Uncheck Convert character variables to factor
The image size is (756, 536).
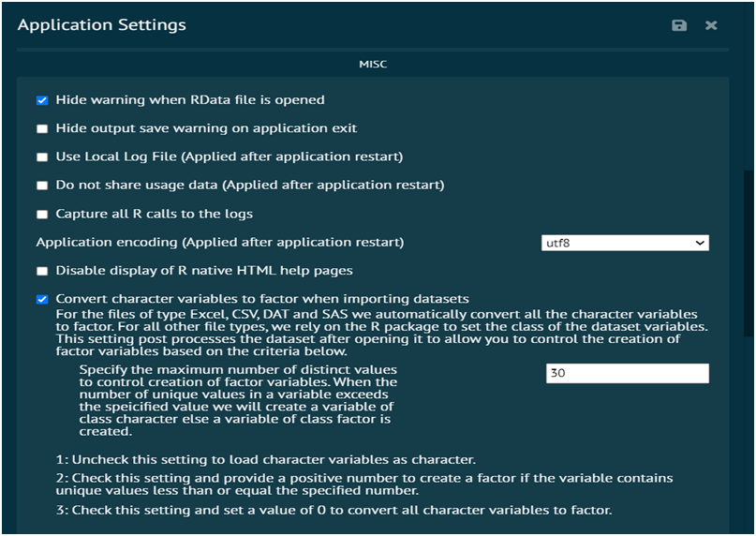tap(42, 300)
